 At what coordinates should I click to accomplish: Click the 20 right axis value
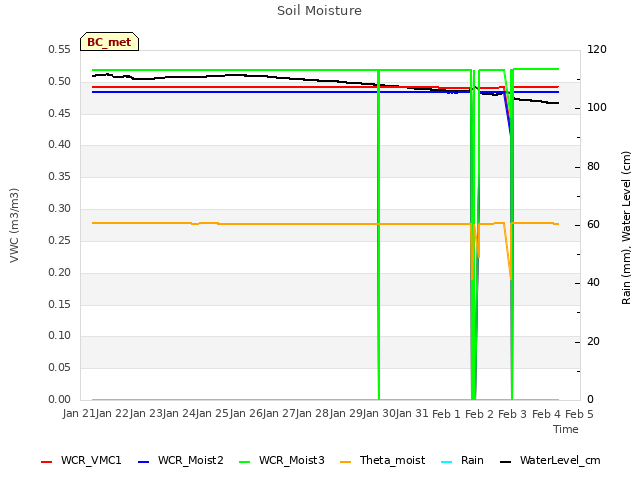tap(593, 342)
